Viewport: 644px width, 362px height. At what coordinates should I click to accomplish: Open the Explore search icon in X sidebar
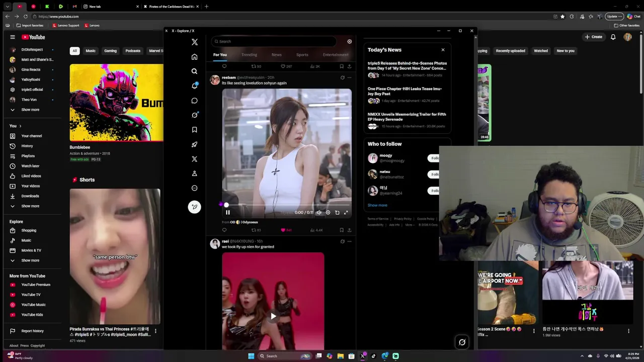[x=194, y=71]
